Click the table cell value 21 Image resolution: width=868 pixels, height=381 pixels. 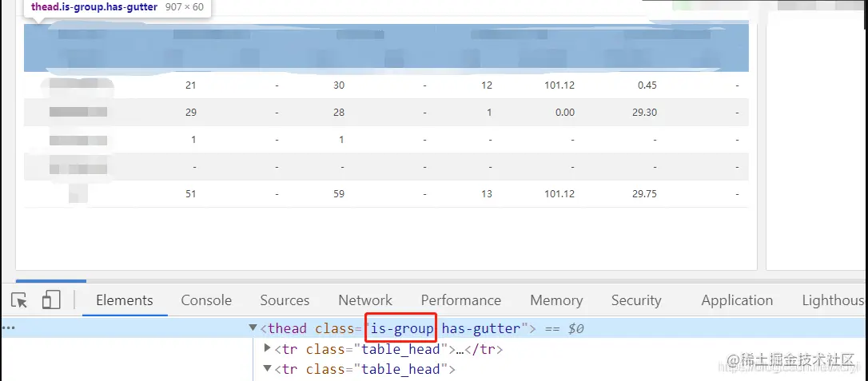(x=191, y=85)
